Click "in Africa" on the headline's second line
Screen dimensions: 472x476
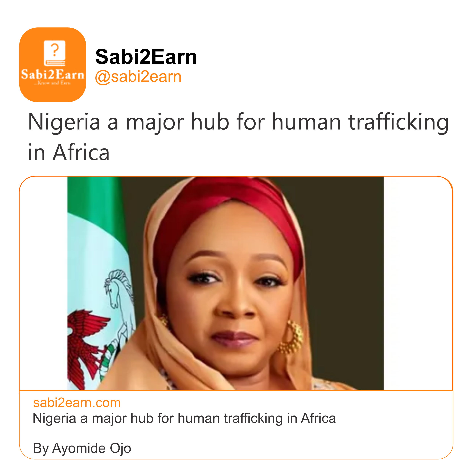(68, 153)
